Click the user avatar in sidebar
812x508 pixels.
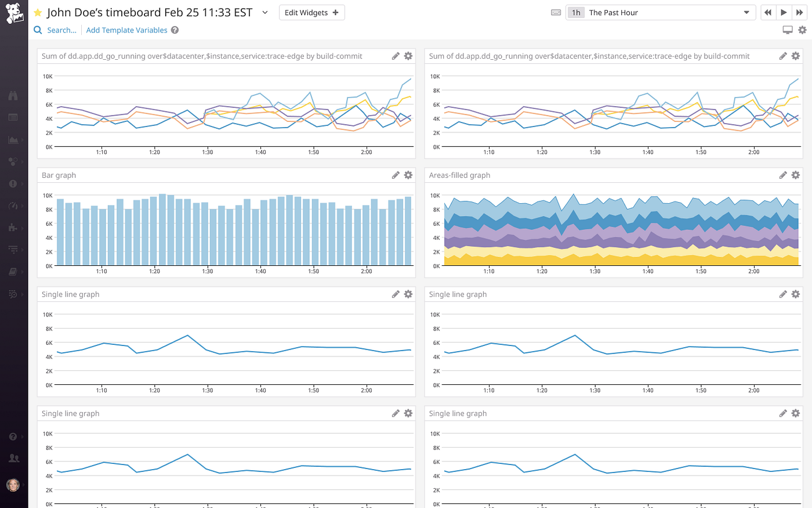[13, 484]
